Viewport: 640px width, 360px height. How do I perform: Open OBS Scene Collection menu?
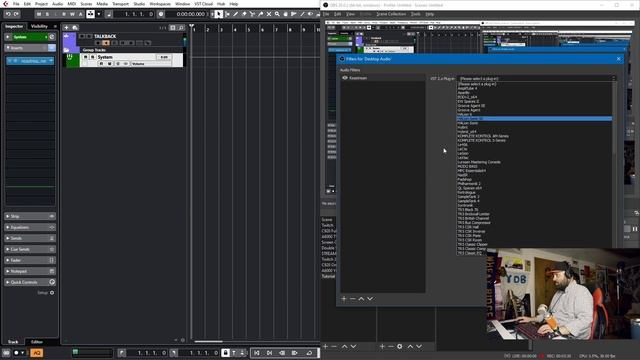tap(391, 14)
